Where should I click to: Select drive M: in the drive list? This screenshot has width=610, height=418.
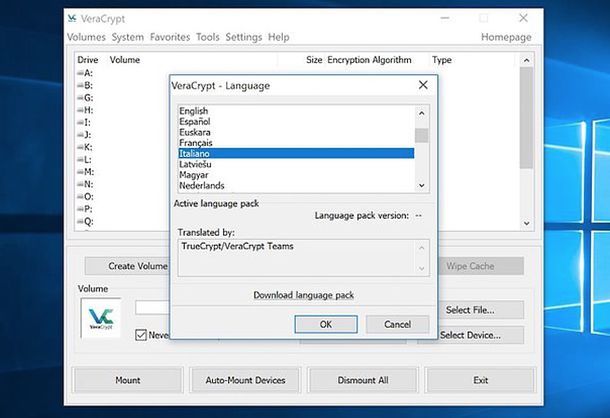tap(85, 172)
